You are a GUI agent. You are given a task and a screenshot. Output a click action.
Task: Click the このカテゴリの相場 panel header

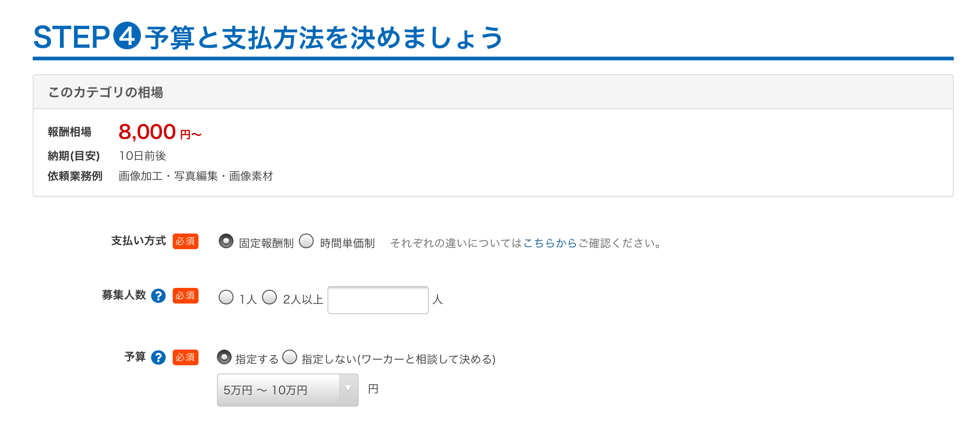[x=493, y=92]
